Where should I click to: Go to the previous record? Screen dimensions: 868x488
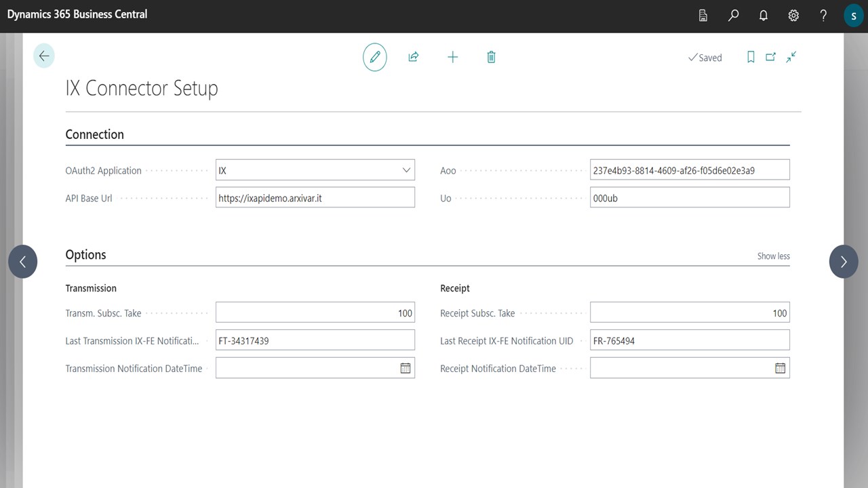[x=23, y=262]
